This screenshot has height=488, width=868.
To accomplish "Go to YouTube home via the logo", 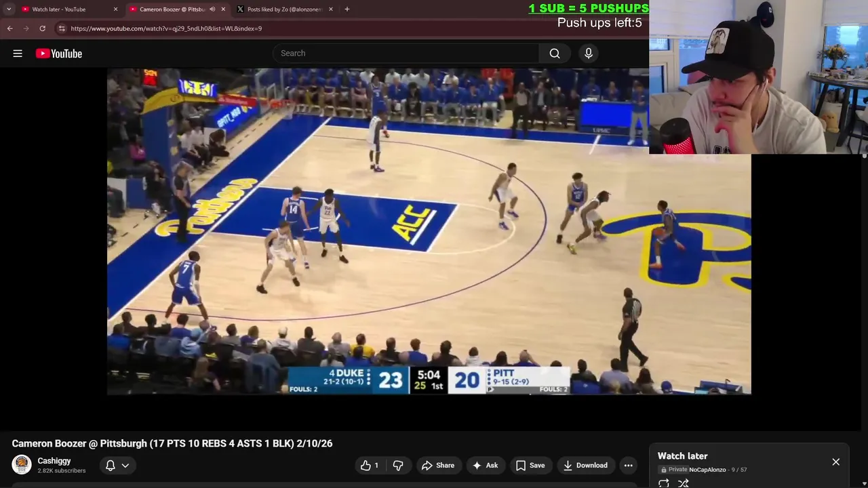I will (59, 54).
